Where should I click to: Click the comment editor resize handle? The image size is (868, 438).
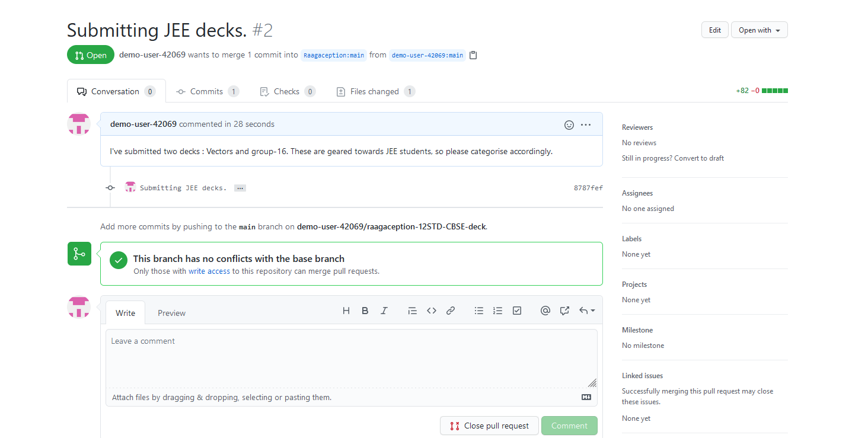coord(592,383)
